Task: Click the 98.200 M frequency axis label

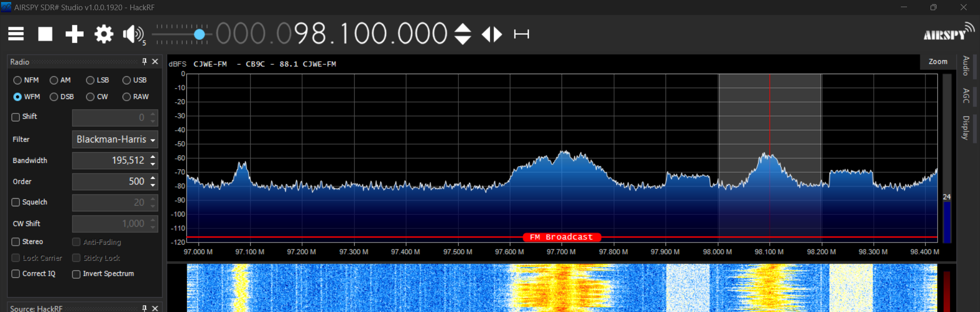Action: [821, 252]
